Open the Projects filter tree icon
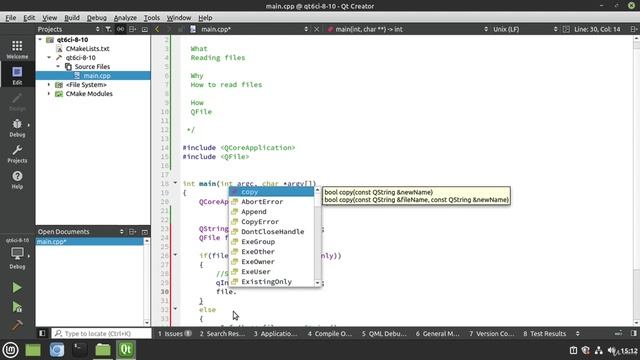The image size is (640, 360). coord(108,29)
